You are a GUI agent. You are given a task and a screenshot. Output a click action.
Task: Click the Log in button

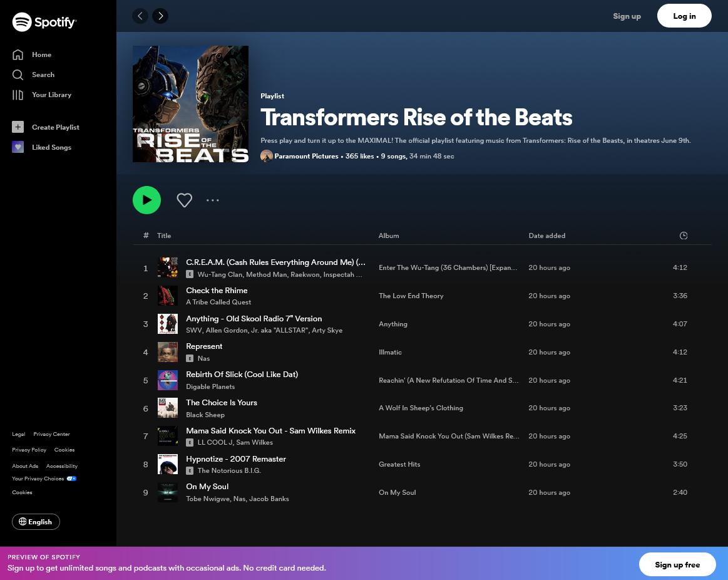click(x=684, y=16)
